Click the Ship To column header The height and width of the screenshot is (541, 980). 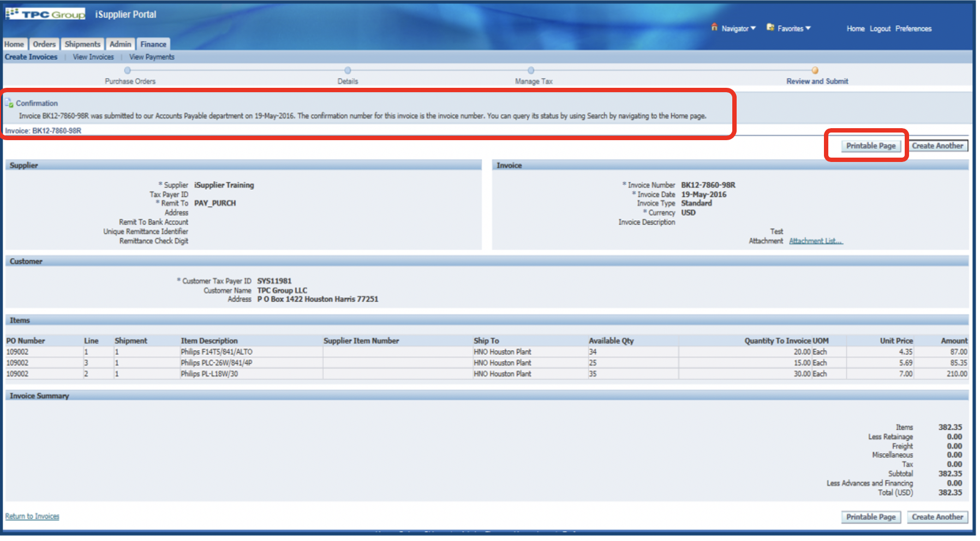pos(486,341)
